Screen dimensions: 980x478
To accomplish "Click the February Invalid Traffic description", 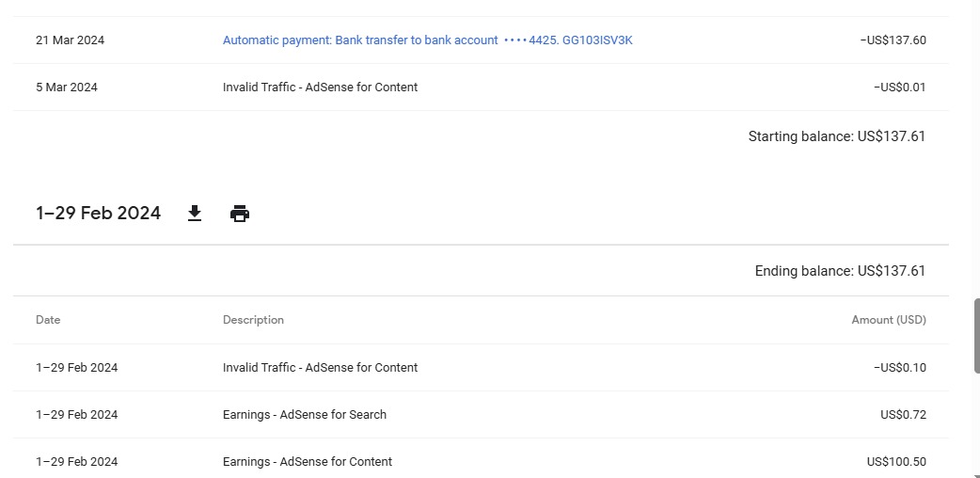I will 320,367.
